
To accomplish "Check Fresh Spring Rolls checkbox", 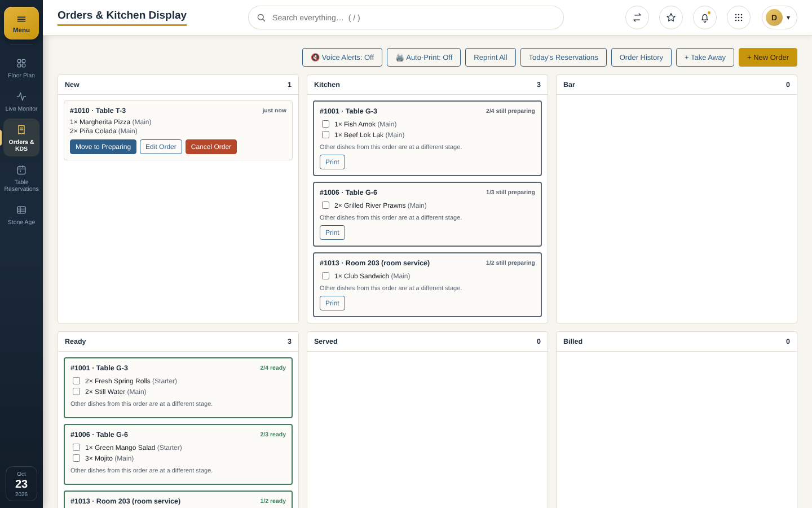I will click(76, 381).
